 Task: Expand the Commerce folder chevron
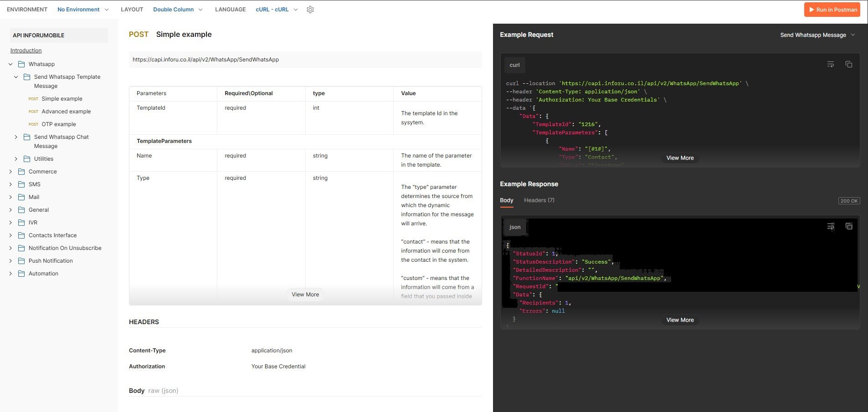(x=10, y=172)
